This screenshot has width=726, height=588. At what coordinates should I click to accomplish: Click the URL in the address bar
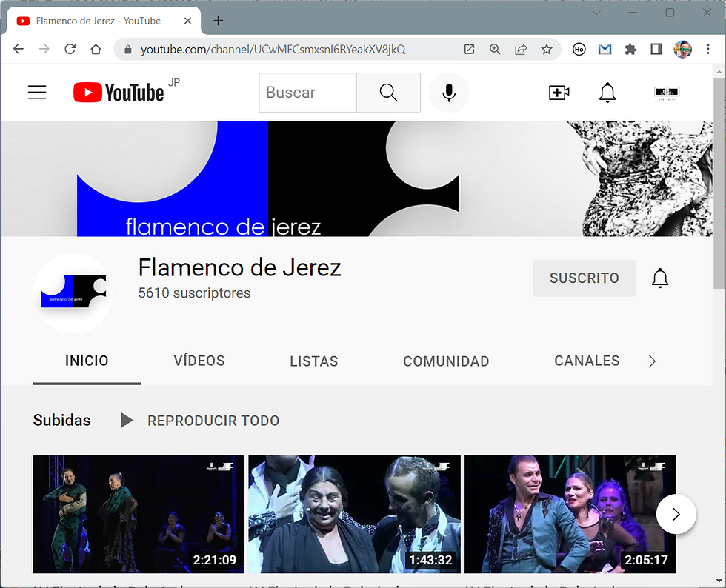pyautogui.click(x=273, y=49)
